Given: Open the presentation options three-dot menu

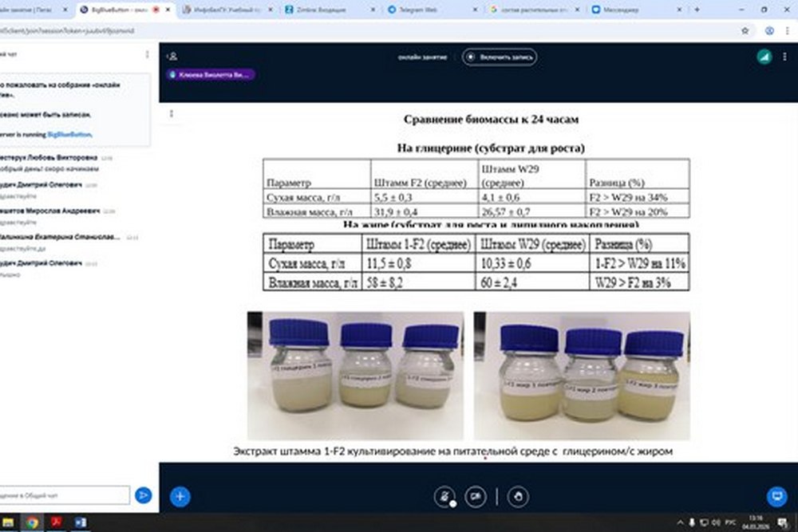Looking at the screenshot, I should pos(172,114).
